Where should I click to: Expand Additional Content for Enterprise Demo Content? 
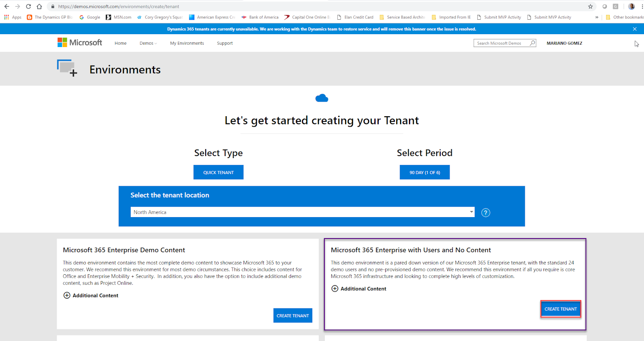tap(91, 295)
